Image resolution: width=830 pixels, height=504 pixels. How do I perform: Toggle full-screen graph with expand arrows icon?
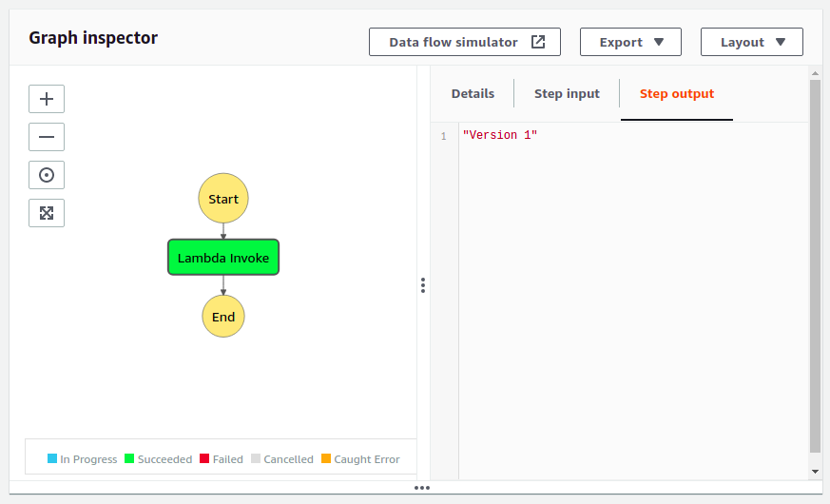(x=47, y=213)
